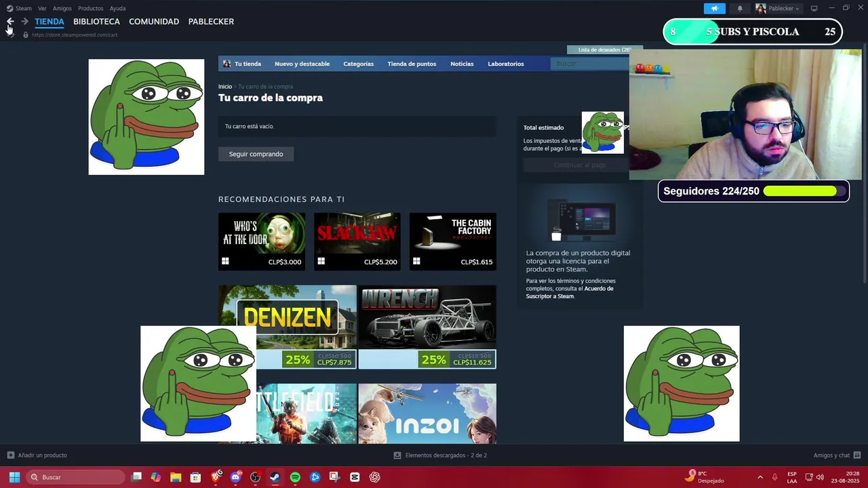
Task: Open the Windows Start menu
Action: click(14, 477)
